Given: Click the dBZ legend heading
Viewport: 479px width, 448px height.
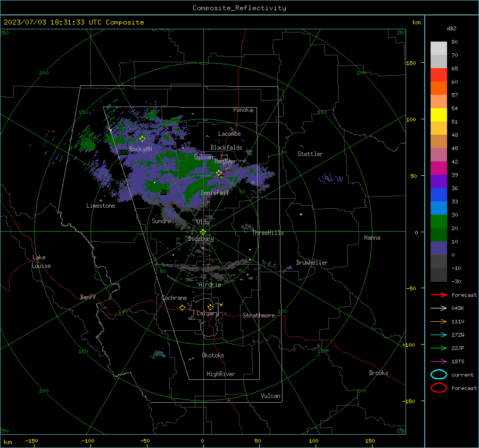Looking at the screenshot, I should pyautogui.click(x=451, y=29).
